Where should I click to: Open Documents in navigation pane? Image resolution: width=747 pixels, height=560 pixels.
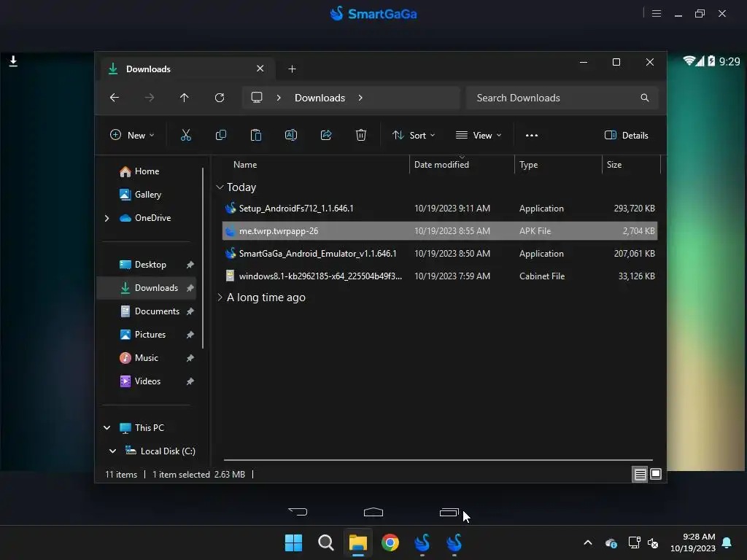[157, 311]
